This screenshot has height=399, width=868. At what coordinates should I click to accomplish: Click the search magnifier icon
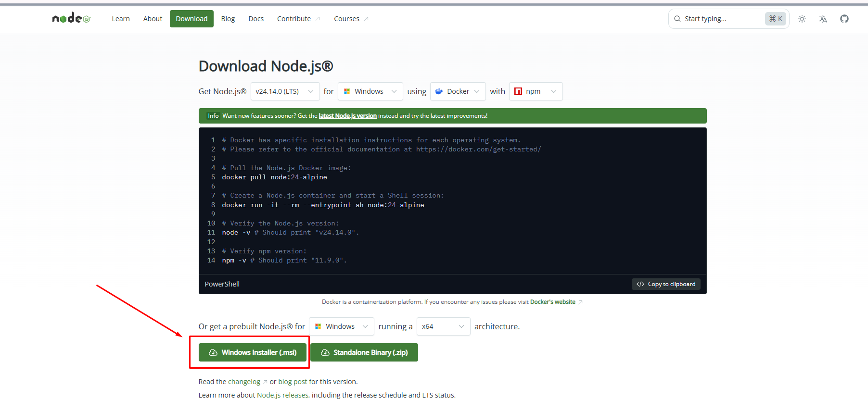(x=677, y=19)
